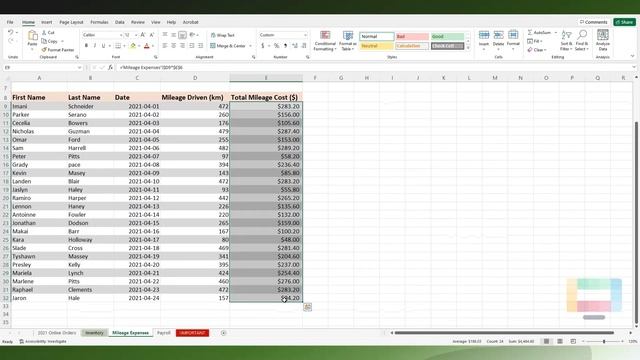This screenshot has width=640, height=360.
Task: Toggle Middle Align in Alignment group
Action: pos(173,35)
